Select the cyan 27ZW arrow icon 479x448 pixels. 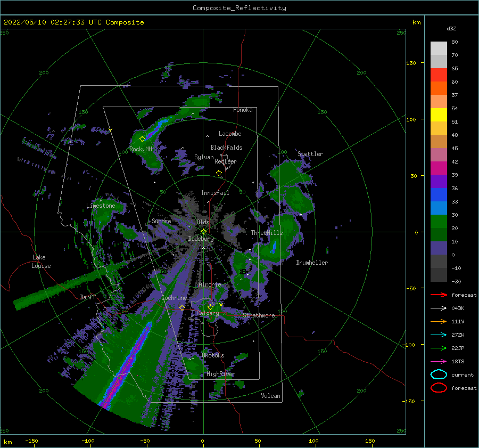(439, 335)
